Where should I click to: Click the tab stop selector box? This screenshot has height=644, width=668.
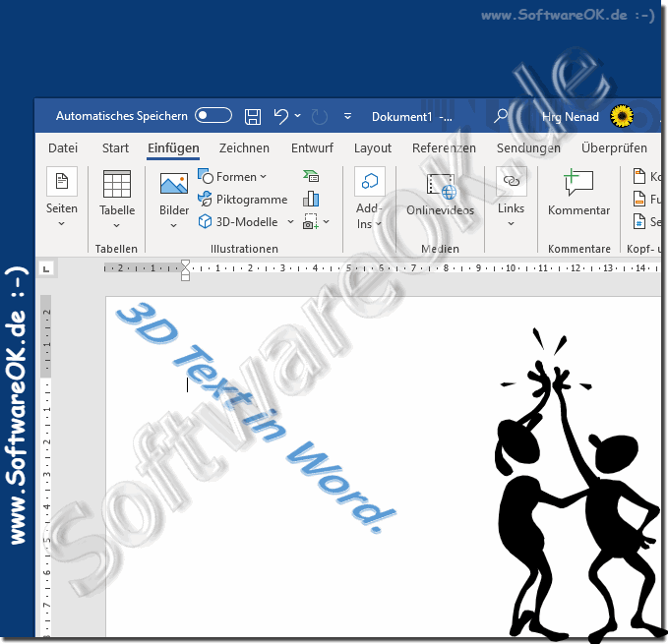(x=46, y=268)
